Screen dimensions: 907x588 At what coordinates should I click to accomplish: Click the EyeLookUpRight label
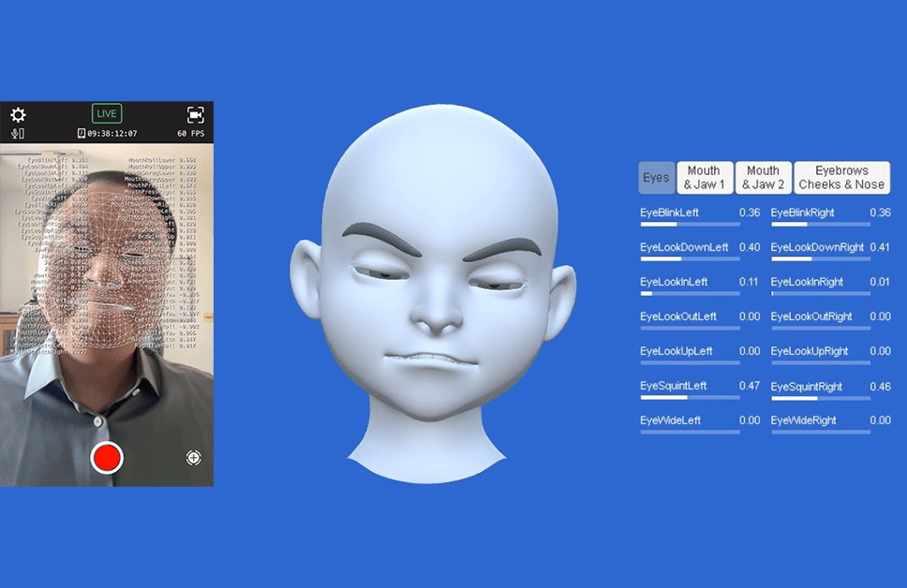[x=810, y=351]
